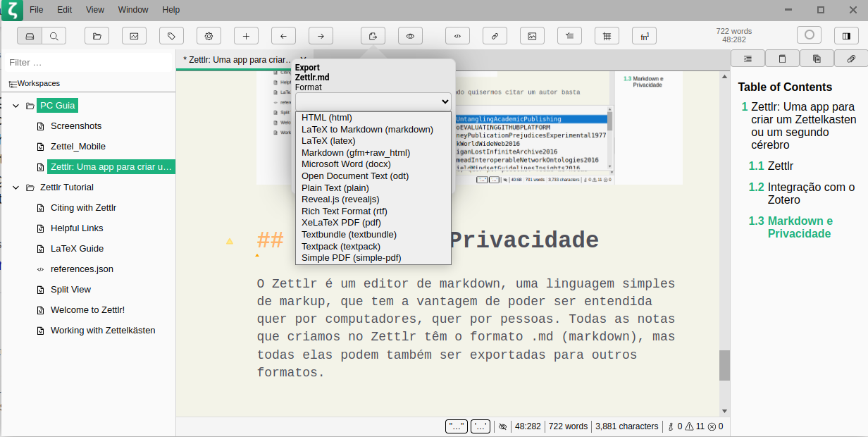This screenshot has height=437, width=868.
Task: Collapse the PC Guia workspace chevron
Action: (15, 106)
